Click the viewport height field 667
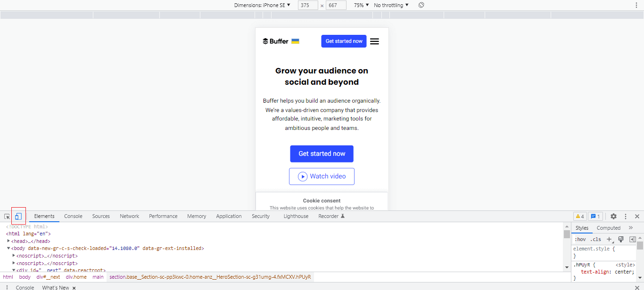Viewport: 644px width, 290px height. point(336,5)
